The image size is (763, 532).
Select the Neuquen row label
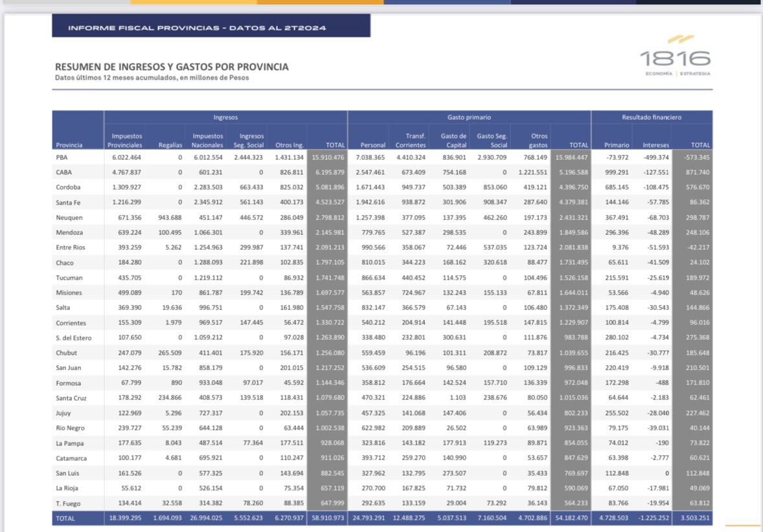pyautogui.click(x=69, y=217)
